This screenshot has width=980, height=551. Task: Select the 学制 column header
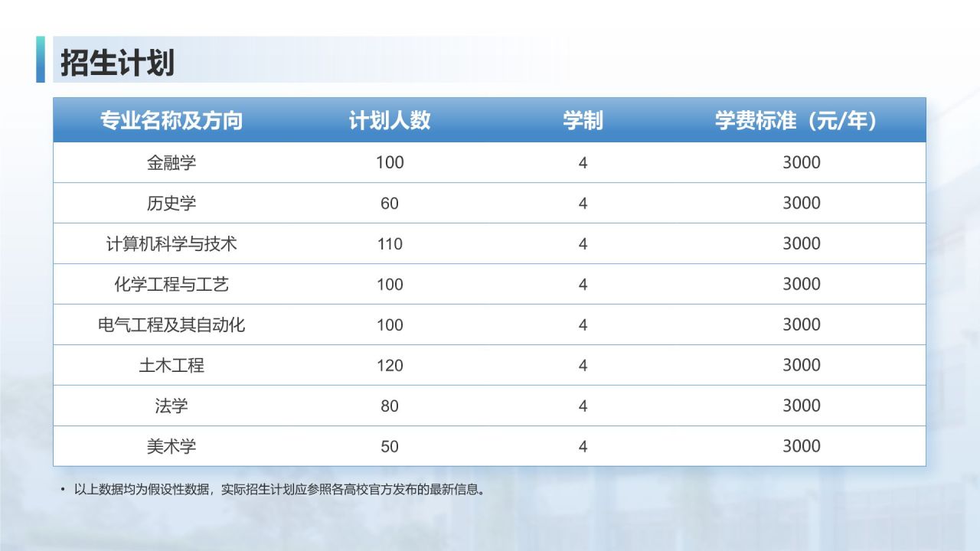tap(583, 121)
